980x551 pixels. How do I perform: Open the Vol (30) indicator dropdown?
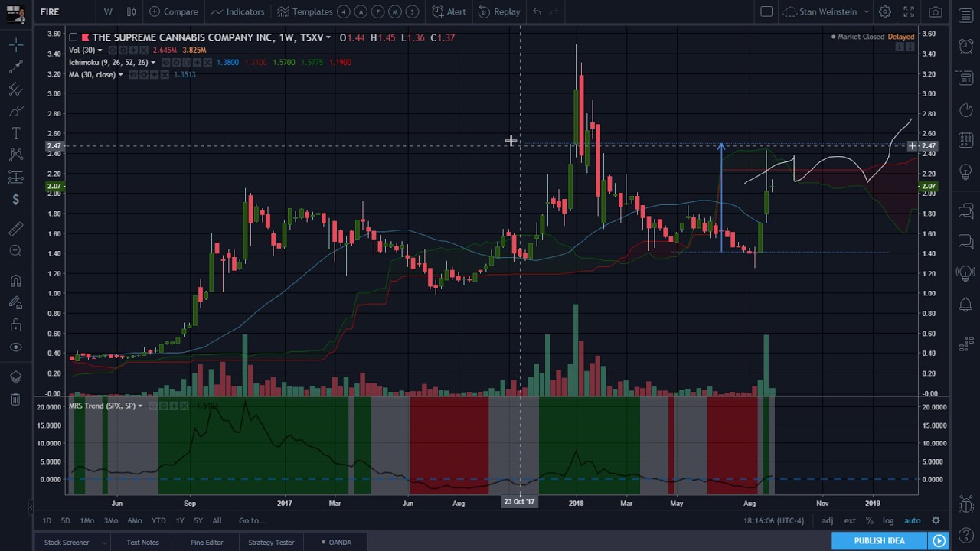(x=100, y=50)
